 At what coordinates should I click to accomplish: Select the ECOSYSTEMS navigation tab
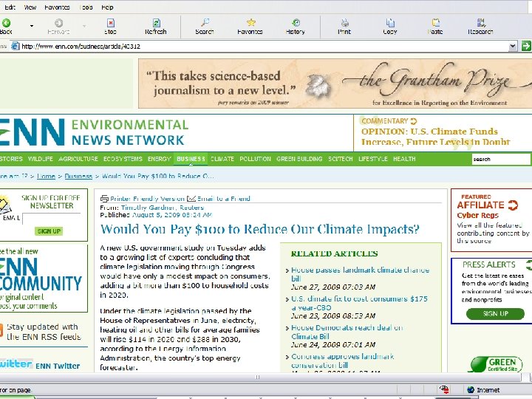(123, 159)
